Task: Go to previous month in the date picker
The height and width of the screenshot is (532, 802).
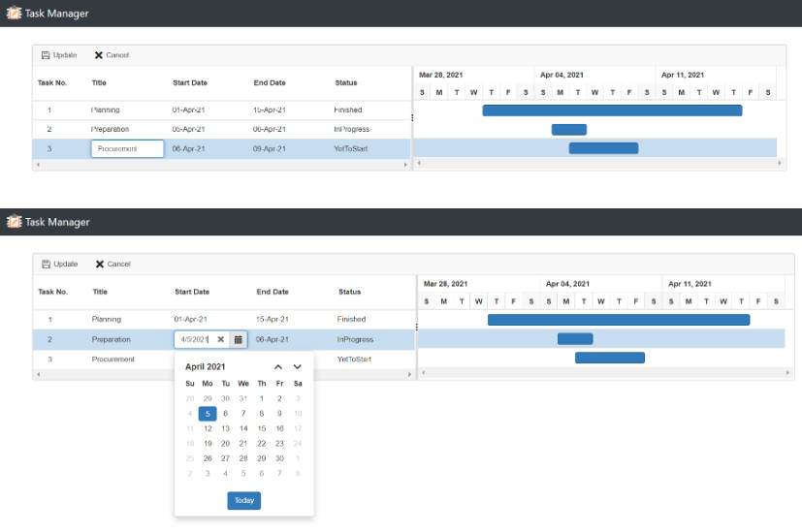Action: coord(278,367)
